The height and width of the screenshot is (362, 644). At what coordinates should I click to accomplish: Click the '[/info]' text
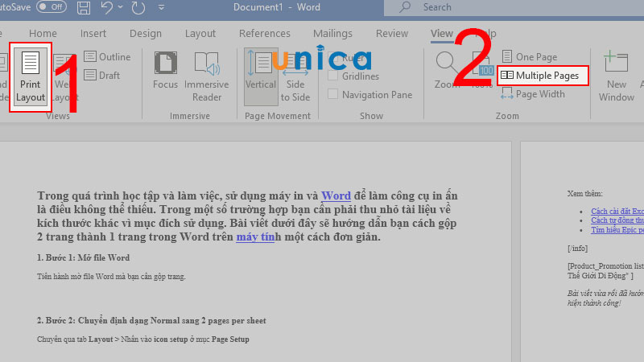tap(577, 249)
